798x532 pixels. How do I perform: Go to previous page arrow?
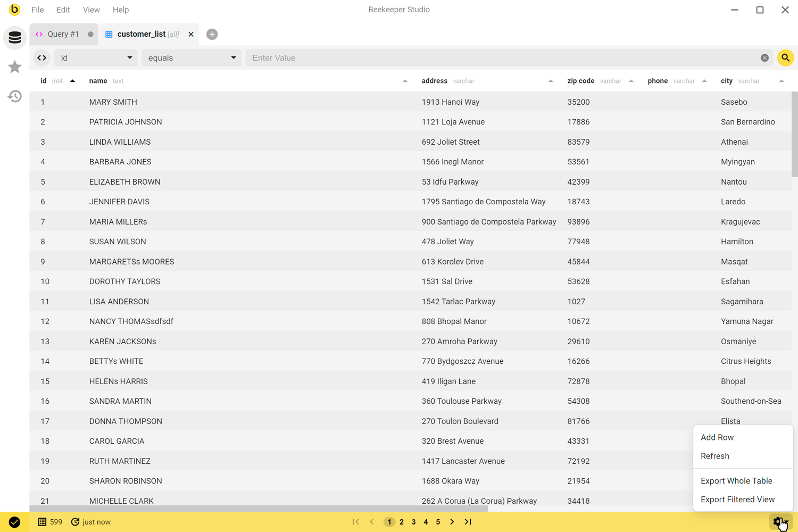click(x=372, y=522)
